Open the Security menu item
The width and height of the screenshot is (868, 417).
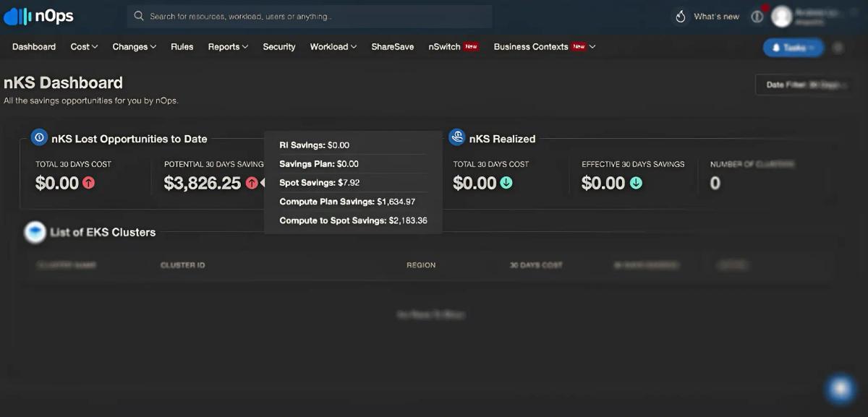click(279, 47)
